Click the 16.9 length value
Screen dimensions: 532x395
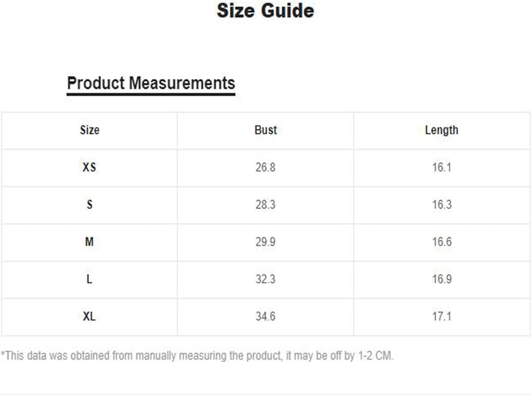441,279
